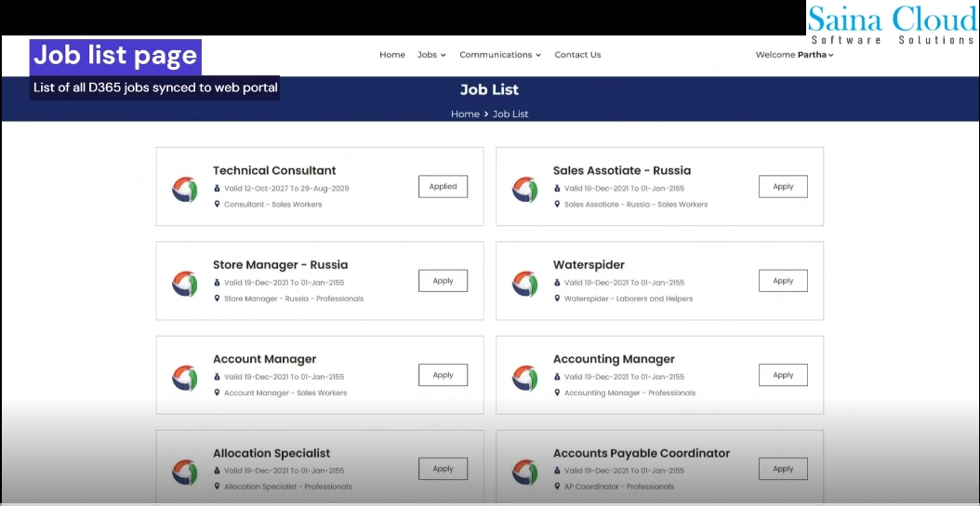Open the Contact Us page

(577, 55)
